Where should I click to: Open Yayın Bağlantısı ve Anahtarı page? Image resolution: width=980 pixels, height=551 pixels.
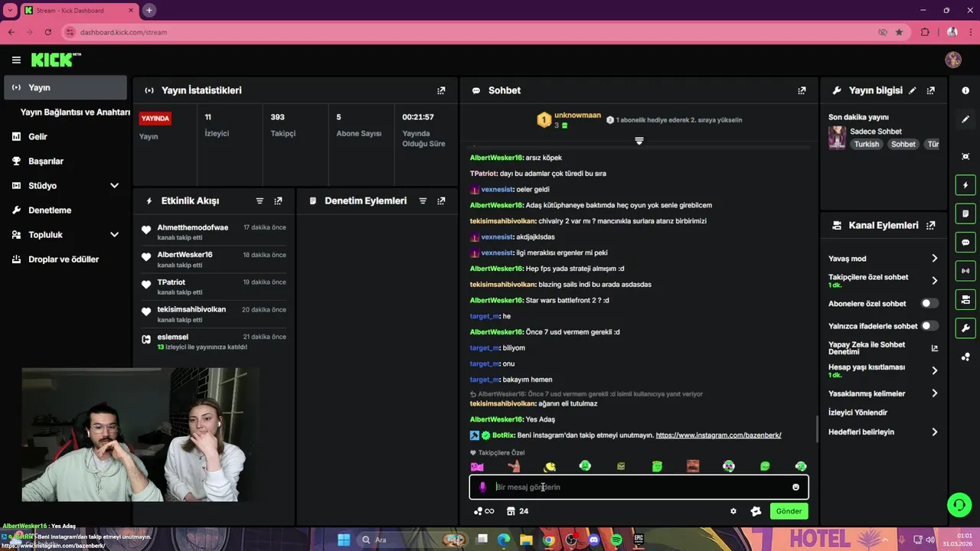point(75,112)
